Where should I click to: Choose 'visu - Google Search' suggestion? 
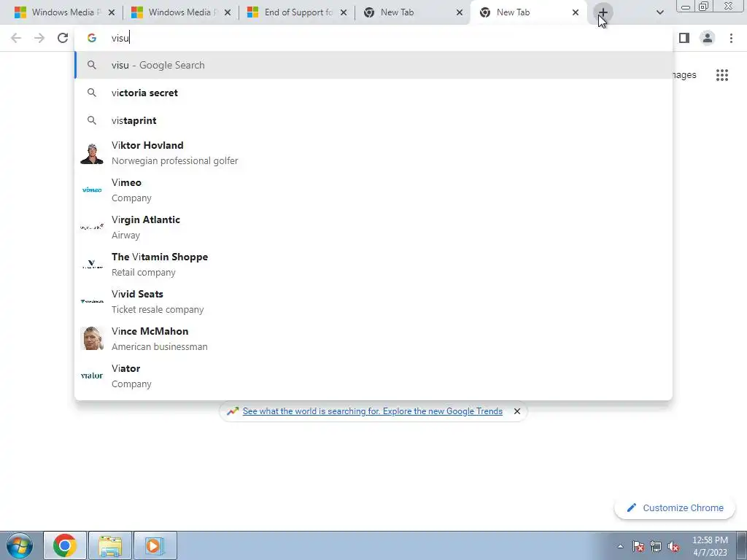coord(373,65)
